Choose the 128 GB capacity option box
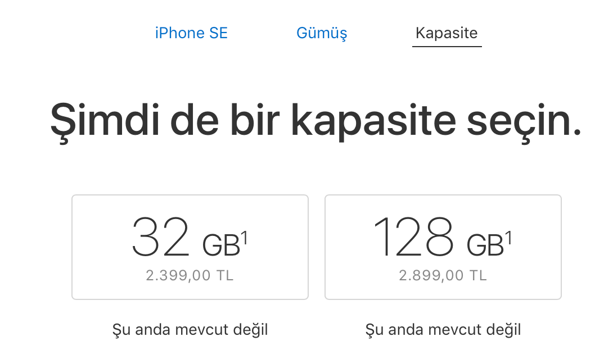The image size is (613, 364). coord(443,247)
